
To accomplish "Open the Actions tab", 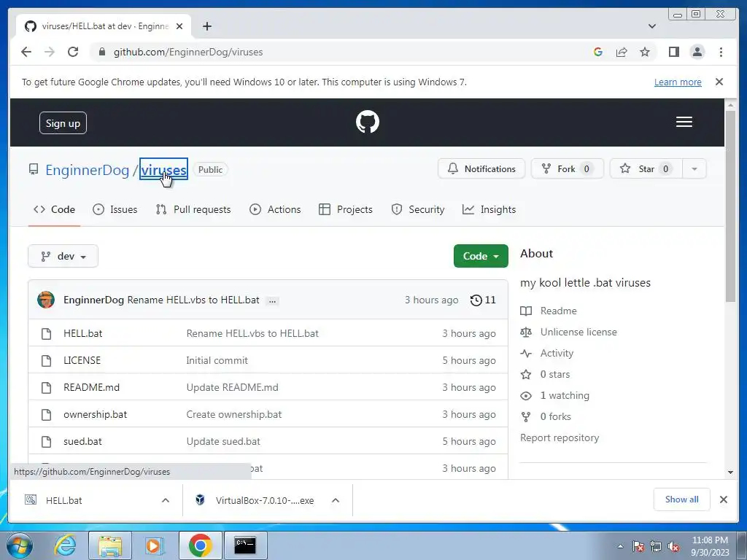I will (275, 209).
